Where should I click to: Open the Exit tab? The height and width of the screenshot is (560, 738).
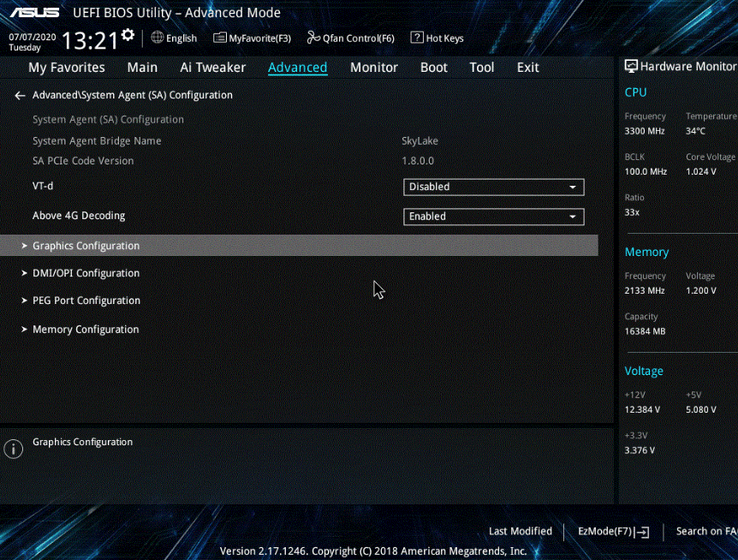[x=527, y=68]
